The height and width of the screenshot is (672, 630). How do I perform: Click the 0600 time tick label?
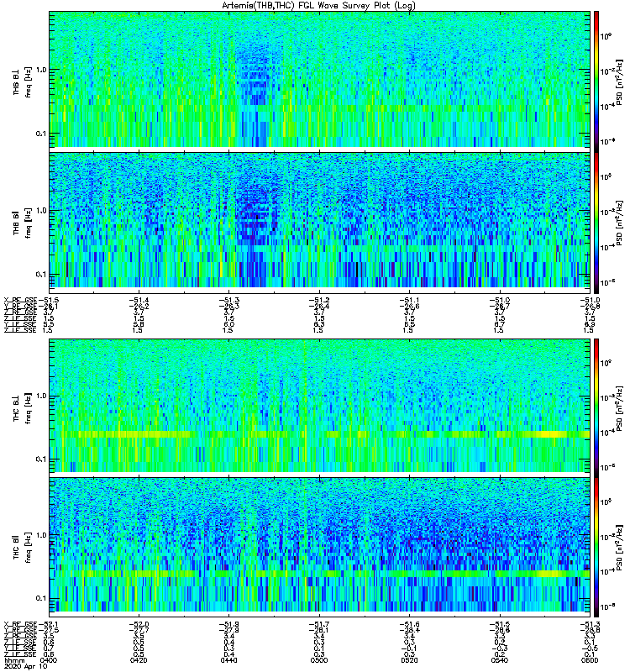click(590, 660)
